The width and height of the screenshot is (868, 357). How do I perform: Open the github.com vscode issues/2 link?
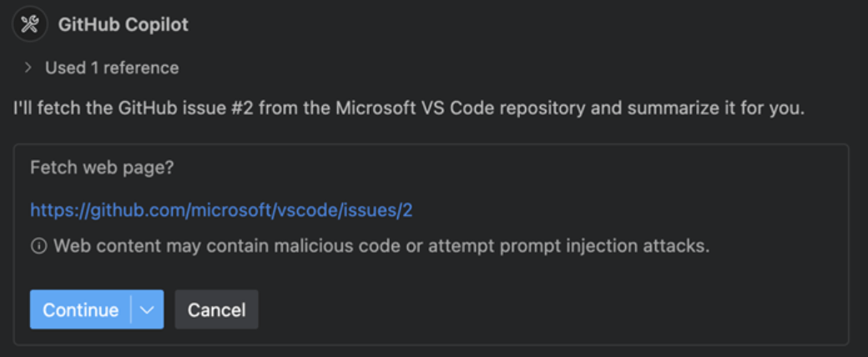(221, 211)
